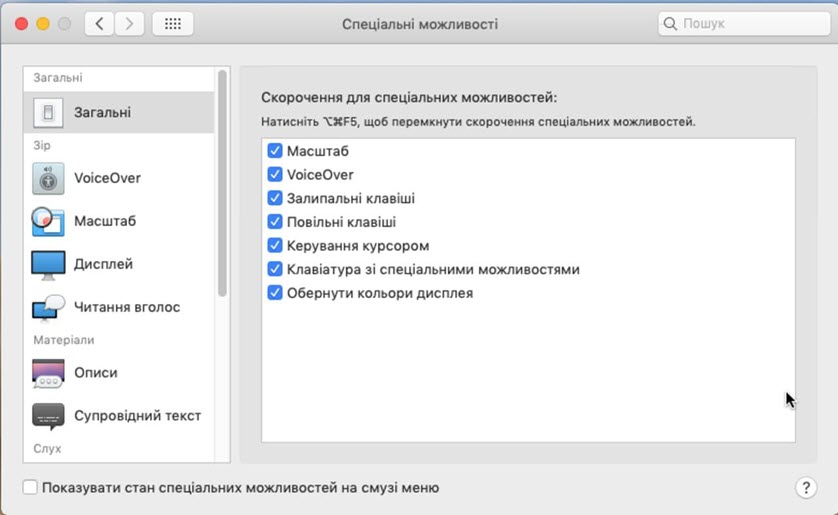Go forward with the right arrow button
838x515 pixels.
[x=129, y=24]
